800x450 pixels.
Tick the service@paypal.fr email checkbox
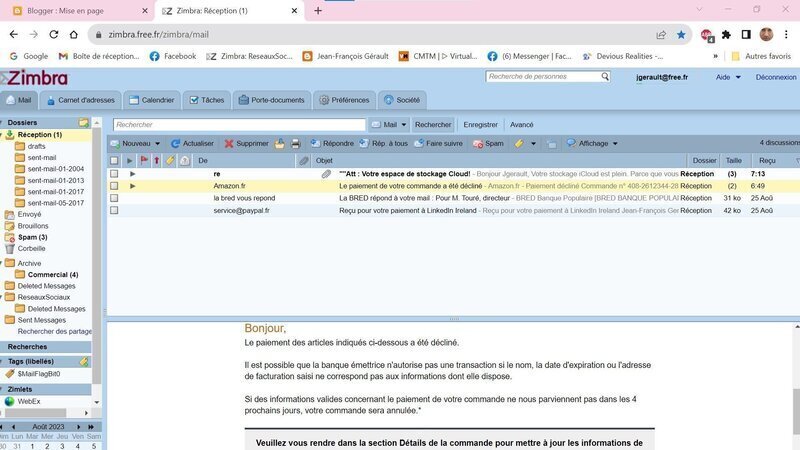point(114,210)
